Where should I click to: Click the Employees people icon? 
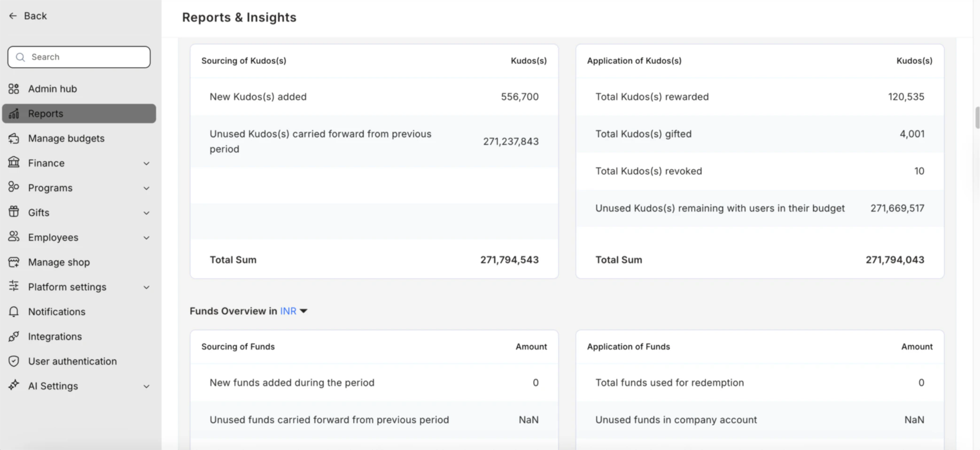pos(14,237)
